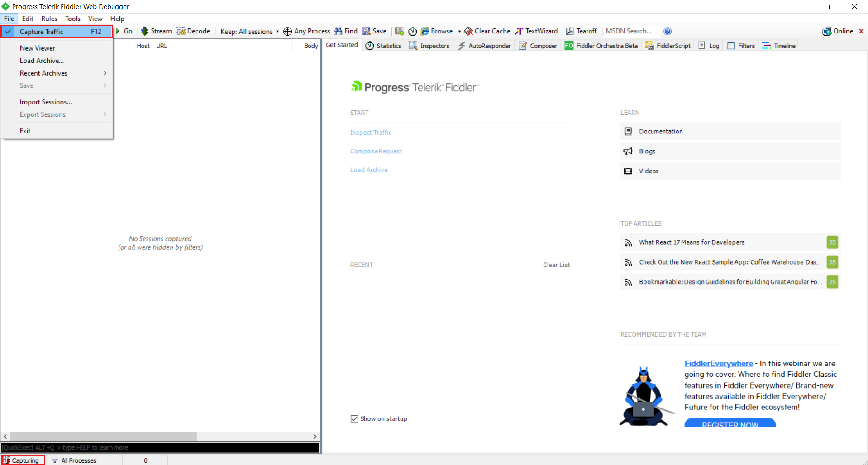868x465 pixels.
Task: Click the blue help question icon
Action: tap(668, 31)
